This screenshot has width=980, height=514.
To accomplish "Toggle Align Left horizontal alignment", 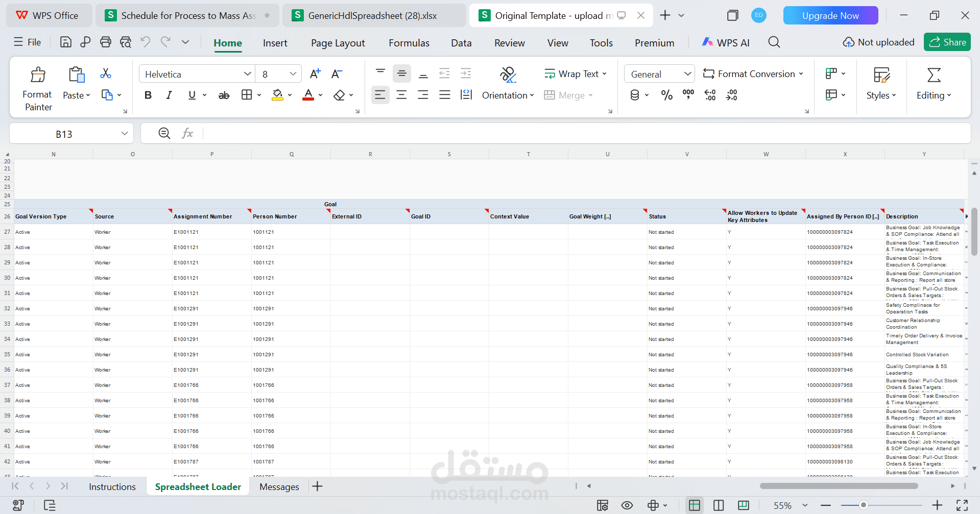I will coord(380,95).
